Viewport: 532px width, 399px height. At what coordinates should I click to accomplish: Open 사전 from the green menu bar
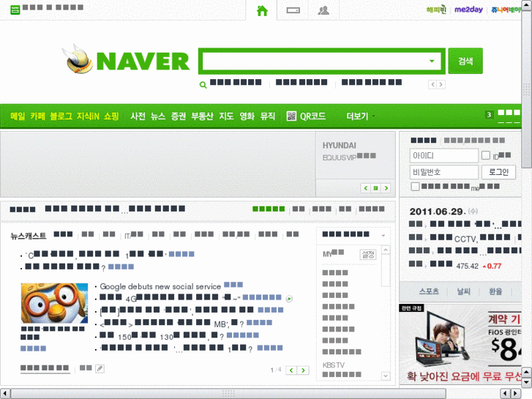(x=138, y=116)
